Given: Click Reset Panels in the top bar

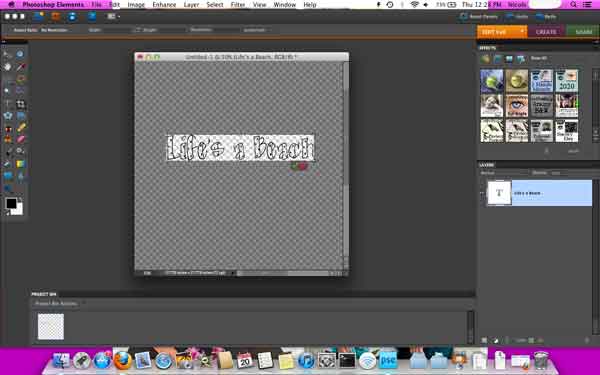Looking at the screenshot, I should click(479, 16).
